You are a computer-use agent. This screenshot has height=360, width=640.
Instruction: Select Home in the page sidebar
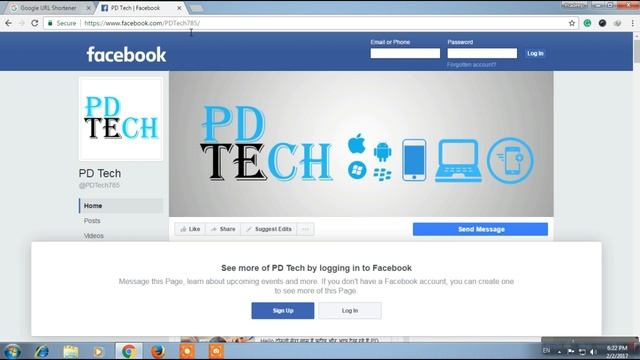point(121,206)
